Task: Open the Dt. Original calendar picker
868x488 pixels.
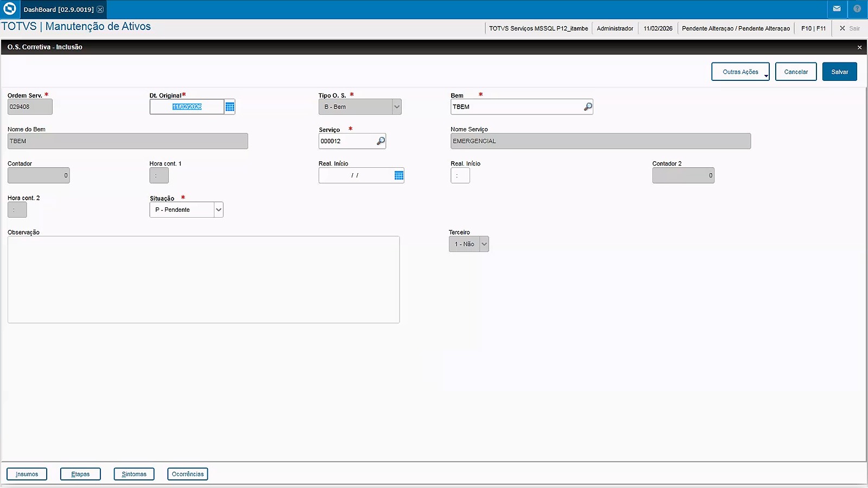Action: pos(230,107)
